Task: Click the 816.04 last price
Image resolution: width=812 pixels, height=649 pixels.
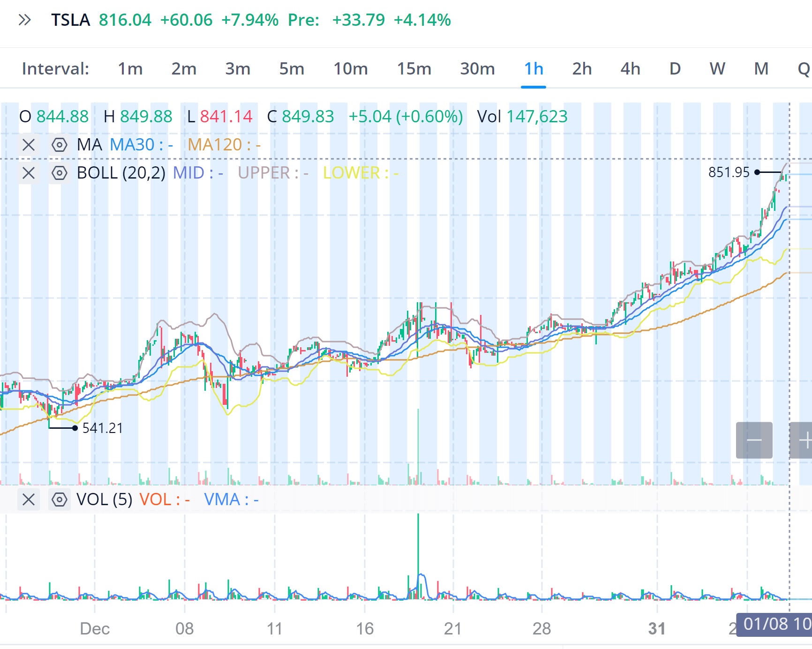Action: tap(125, 20)
